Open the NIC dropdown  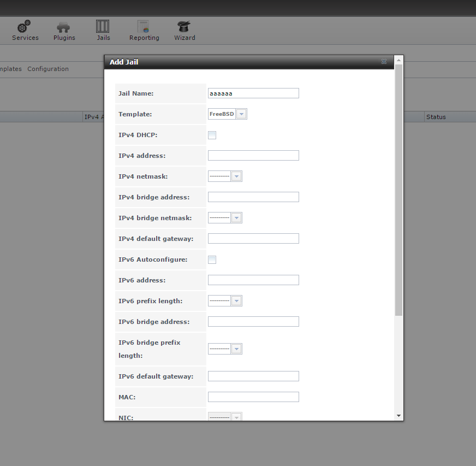click(236, 417)
